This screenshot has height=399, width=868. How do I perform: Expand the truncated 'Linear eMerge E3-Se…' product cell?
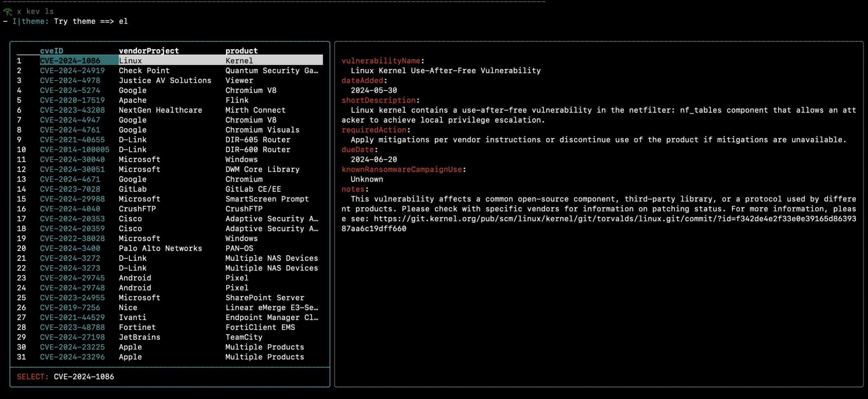pyautogui.click(x=272, y=307)
